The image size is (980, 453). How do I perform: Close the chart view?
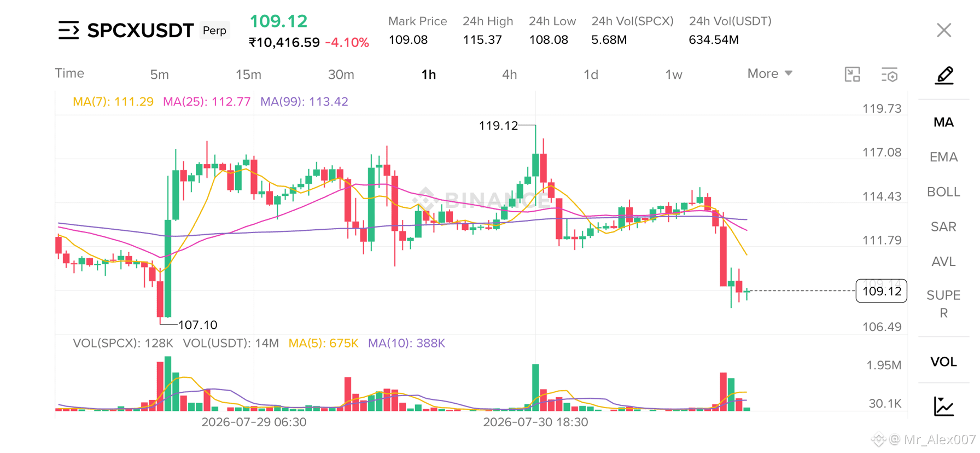[x=944, y=30]
